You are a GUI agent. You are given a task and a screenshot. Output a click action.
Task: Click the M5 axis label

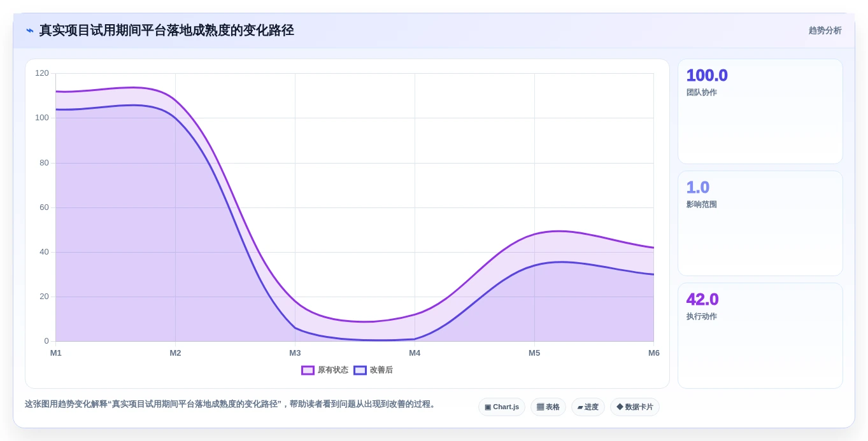tap(534, 353)
